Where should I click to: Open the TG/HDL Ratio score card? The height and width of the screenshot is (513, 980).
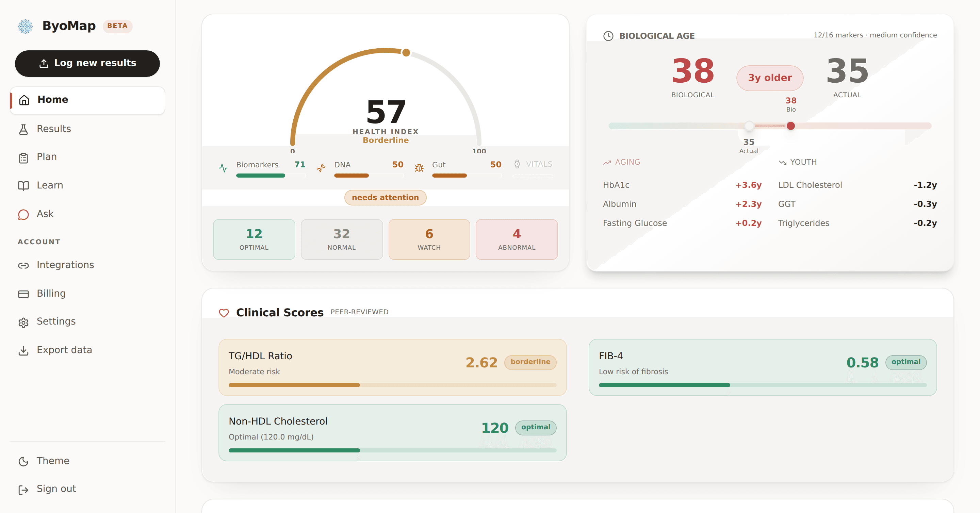point(392,367)
